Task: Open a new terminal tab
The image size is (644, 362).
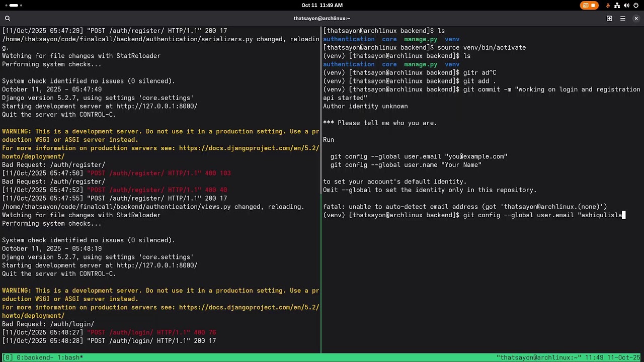Action: tap(609, 19)
